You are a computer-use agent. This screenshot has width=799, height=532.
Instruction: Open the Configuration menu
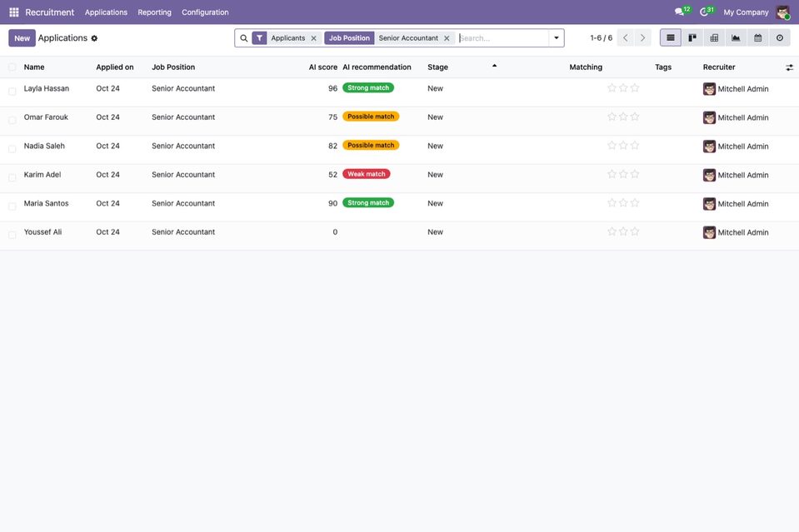point(205,12)
